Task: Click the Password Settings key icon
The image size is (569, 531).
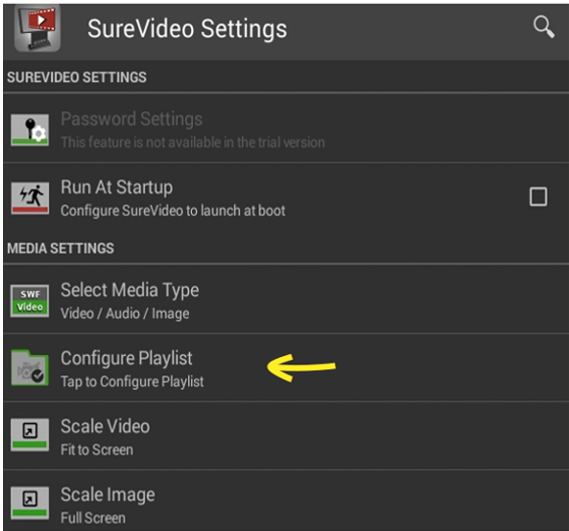Action: (30, 130)
